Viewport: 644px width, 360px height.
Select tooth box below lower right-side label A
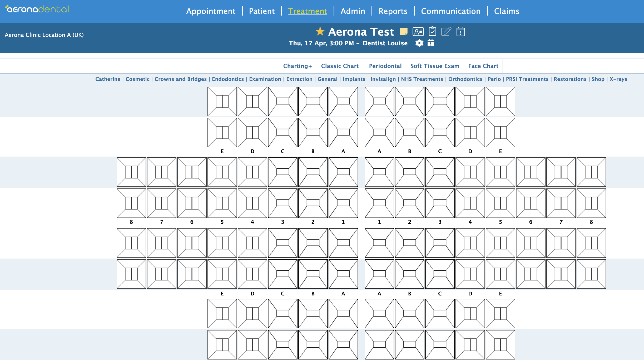pyautogui.click(x=379, y=314)
